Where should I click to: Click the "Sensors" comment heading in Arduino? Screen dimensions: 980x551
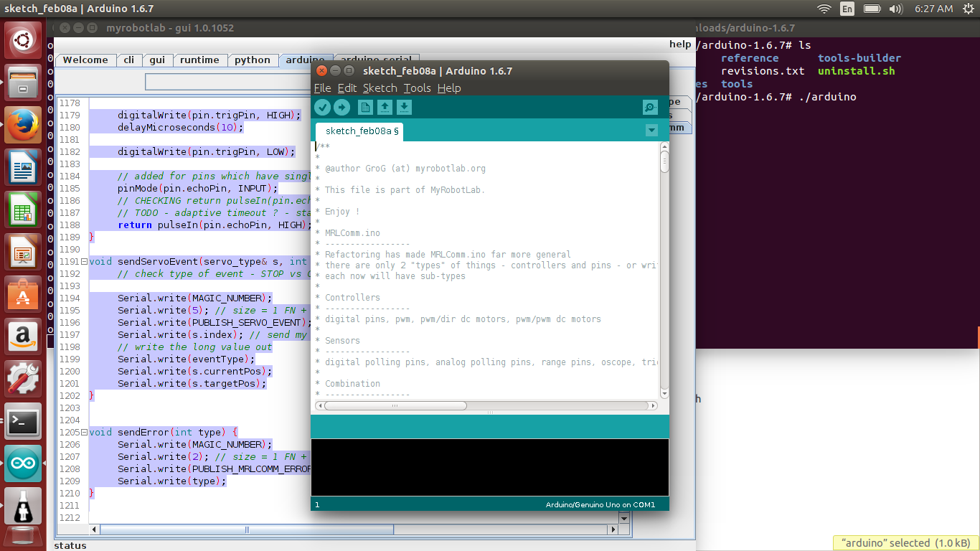pos(342,341)
